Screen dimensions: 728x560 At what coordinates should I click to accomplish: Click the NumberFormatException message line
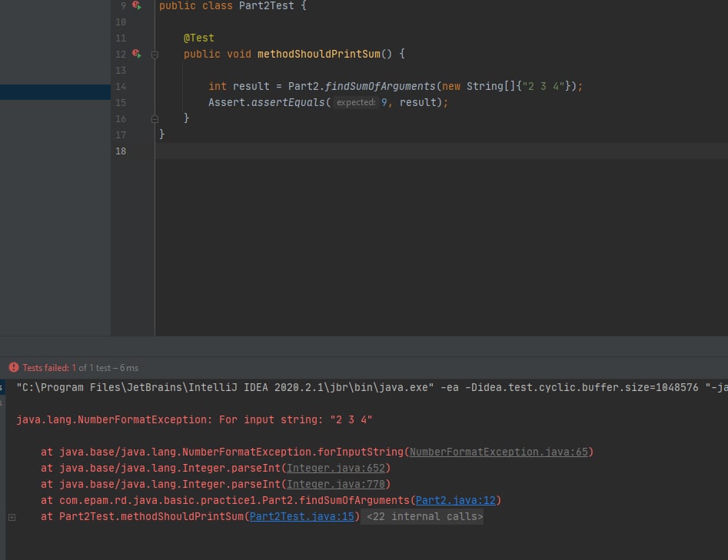pyautogui.click(x=194, y=420)
